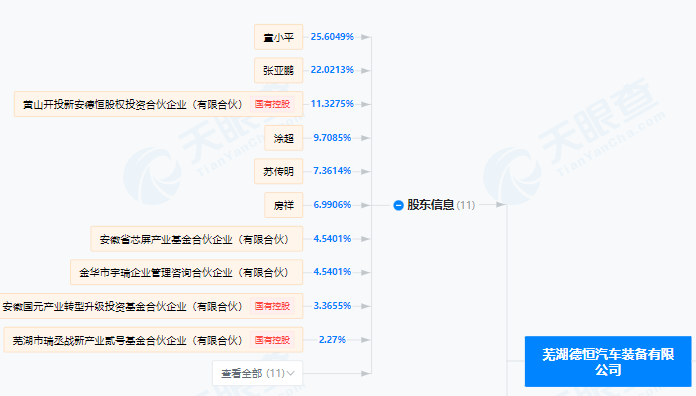696x396 pixels.
Task: Select shareholder 涂超
Action: (284, 138)
